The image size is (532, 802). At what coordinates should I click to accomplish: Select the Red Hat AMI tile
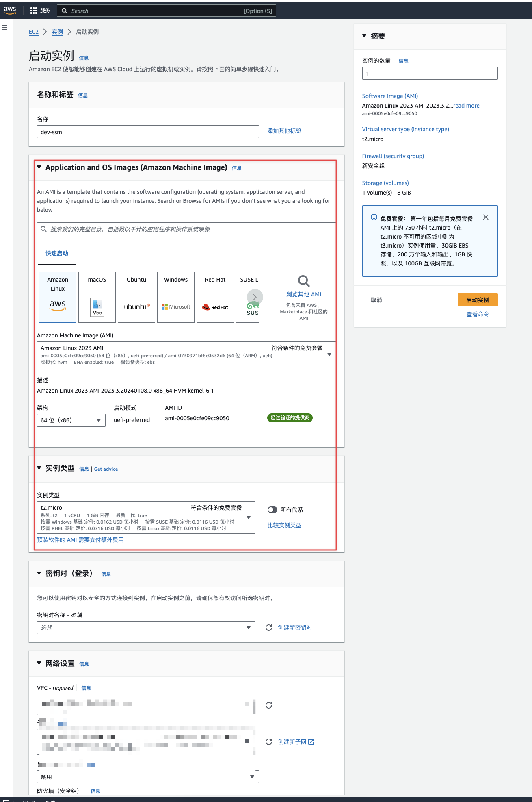click(215, 297)
